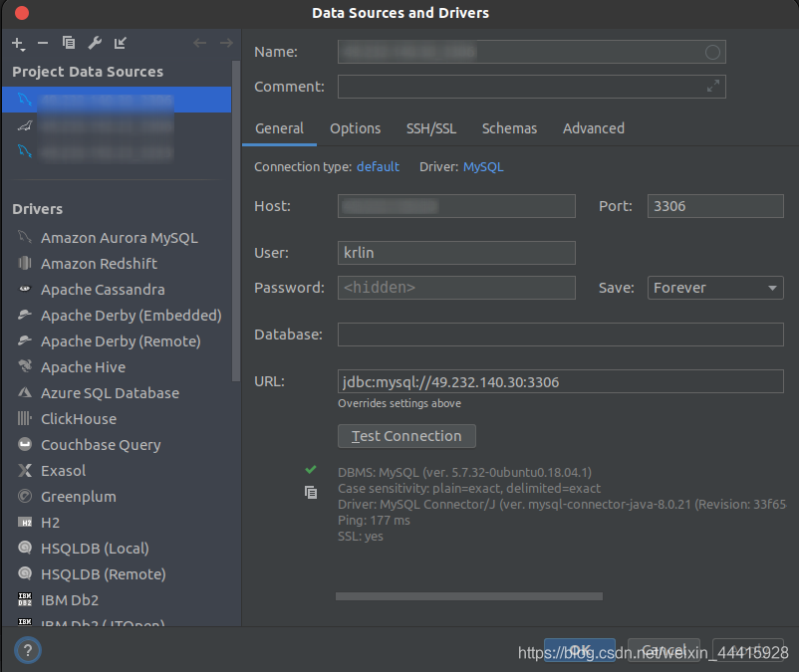Expand the Comment field editor
799x672 pixels.
pyautogui.click(x=713, y=86)
